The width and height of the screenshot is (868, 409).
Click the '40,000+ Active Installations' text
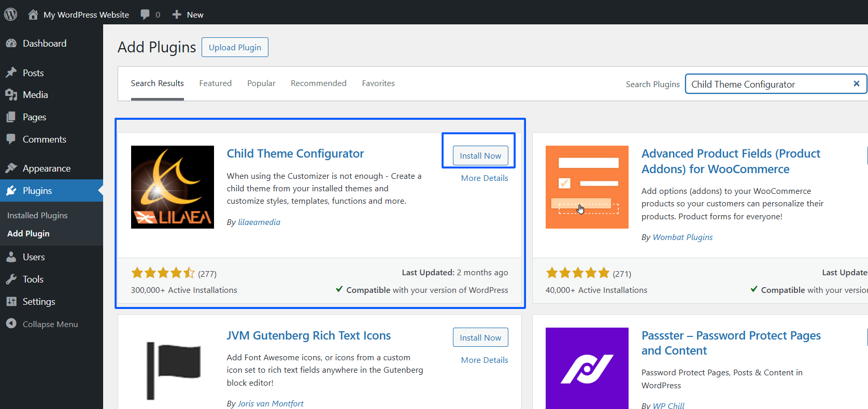596,290
